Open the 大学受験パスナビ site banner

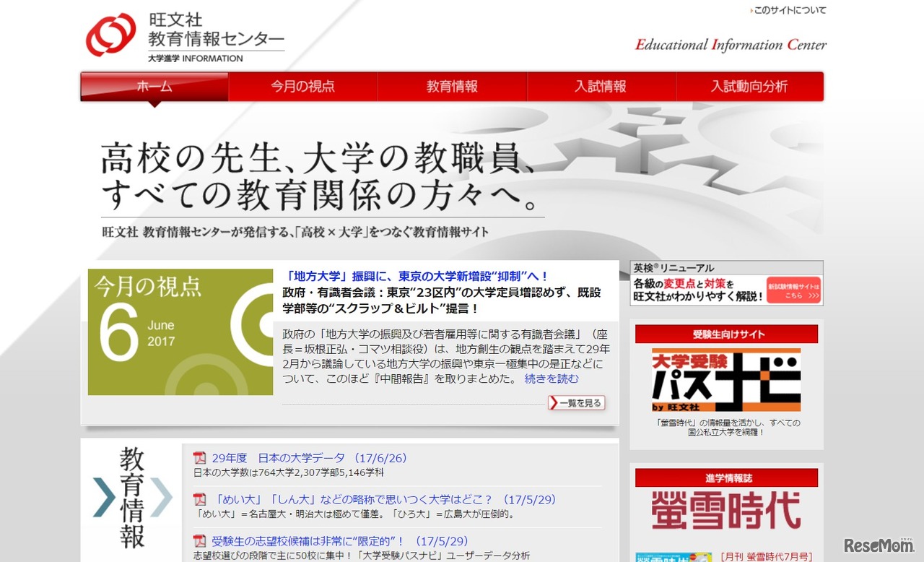pyautogui.click(x=725, y=378)
